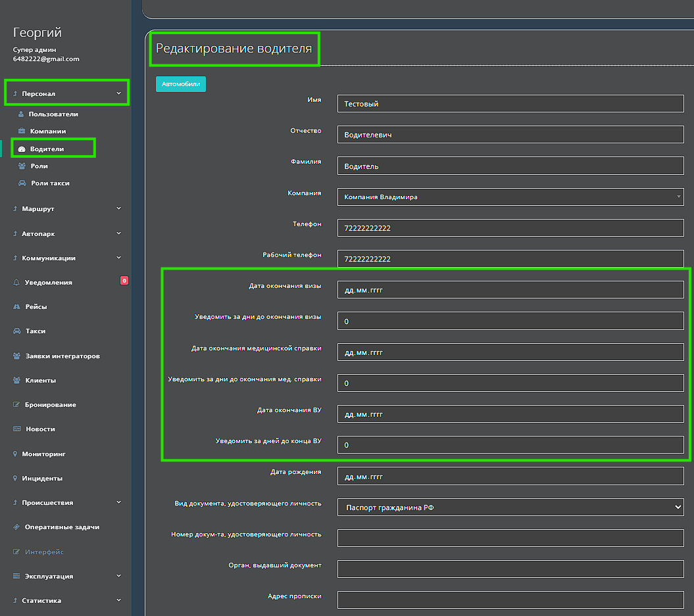Click the news icon beside Новости
The image size is (694, 616).
[x=17, y=429]
